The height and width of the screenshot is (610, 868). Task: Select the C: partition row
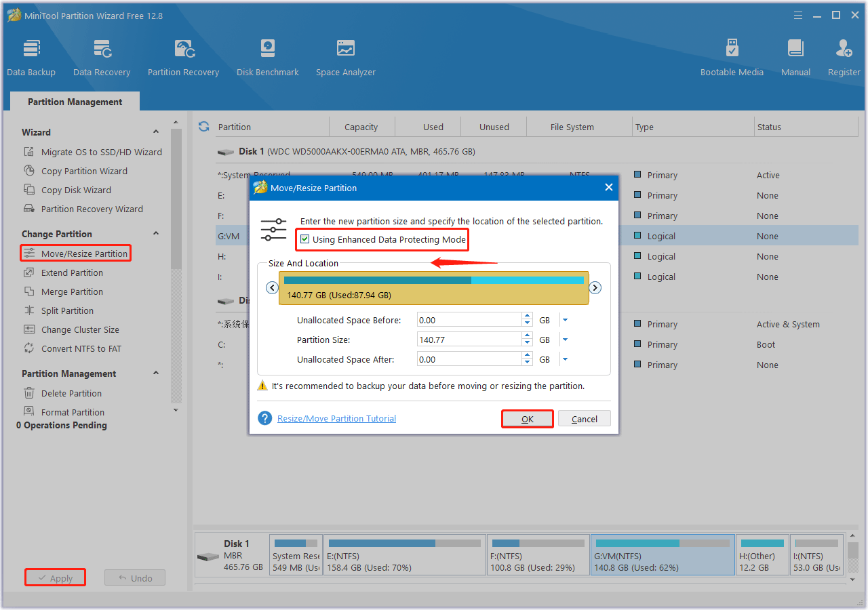(x=537, y=344)
